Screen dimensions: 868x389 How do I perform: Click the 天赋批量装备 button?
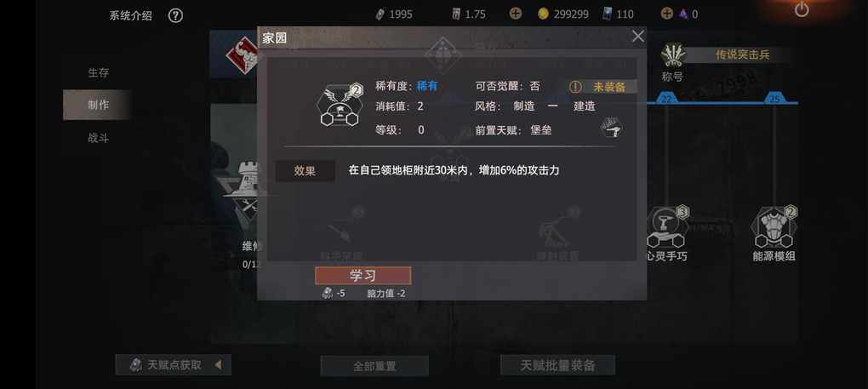click(x=557, y=365)
